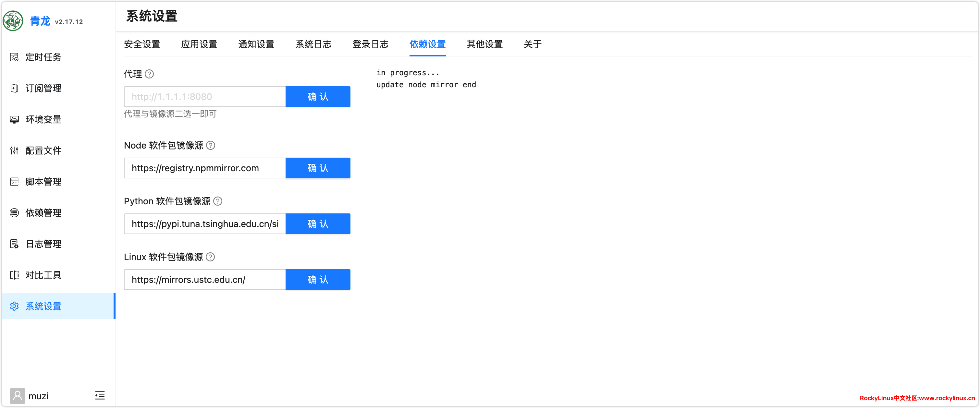Switch to the 安全设置 tab
Image resolution: width=980 pixels, height=408 pixels.
point(142,44)
